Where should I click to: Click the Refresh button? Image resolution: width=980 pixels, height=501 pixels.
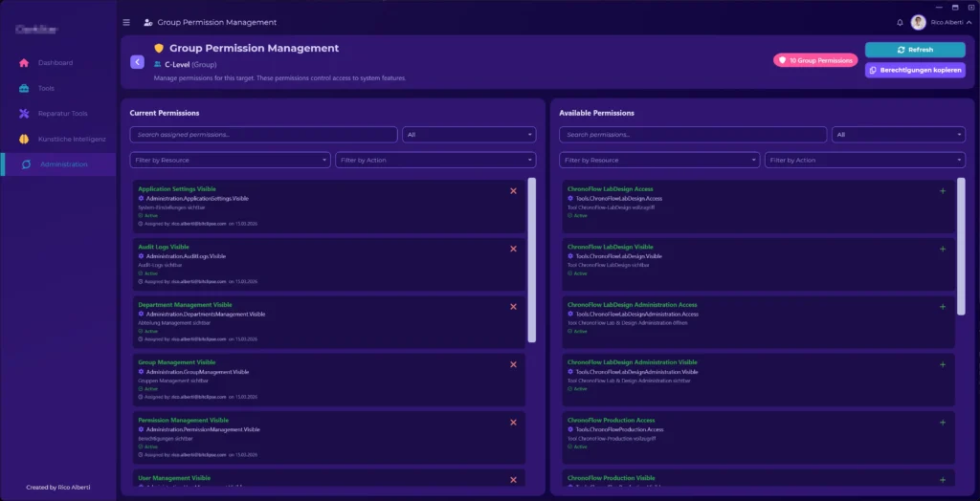tap(915, 50)
